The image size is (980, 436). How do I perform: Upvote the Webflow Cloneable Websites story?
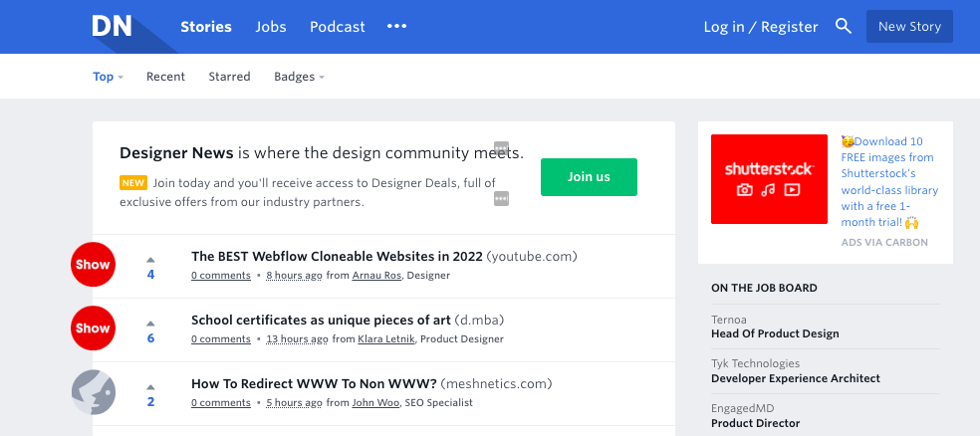click(150, 260)
